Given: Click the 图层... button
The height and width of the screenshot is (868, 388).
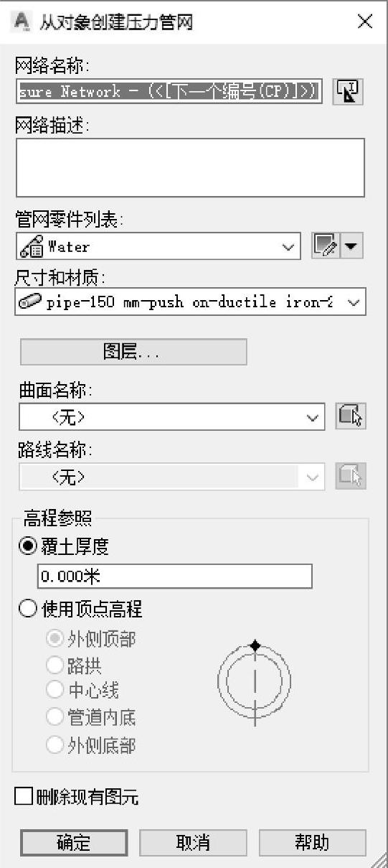Looking at the screenshot, I should 133,352.
